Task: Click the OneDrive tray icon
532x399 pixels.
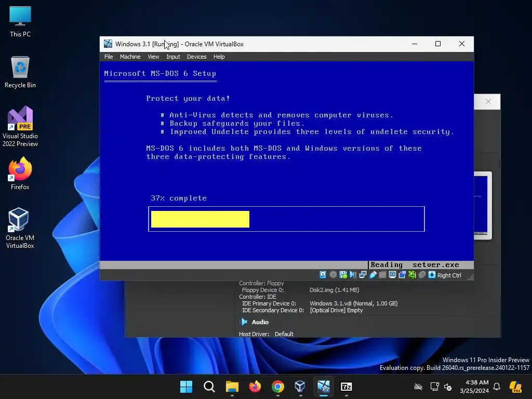Action: [x=418, y=387]
